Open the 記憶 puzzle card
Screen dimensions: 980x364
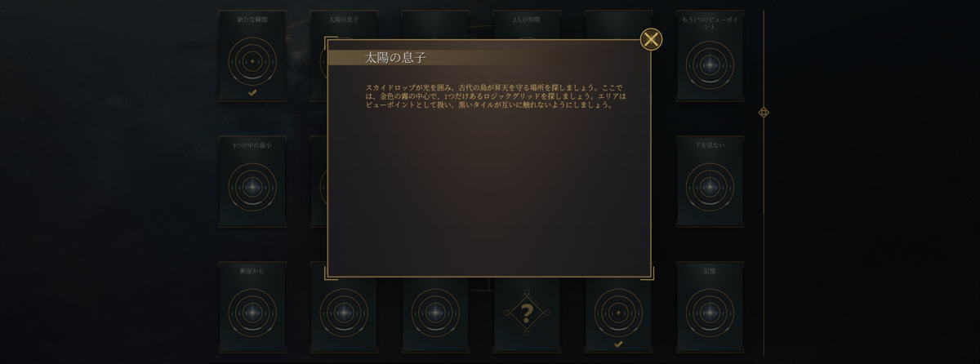click(710, 307)
